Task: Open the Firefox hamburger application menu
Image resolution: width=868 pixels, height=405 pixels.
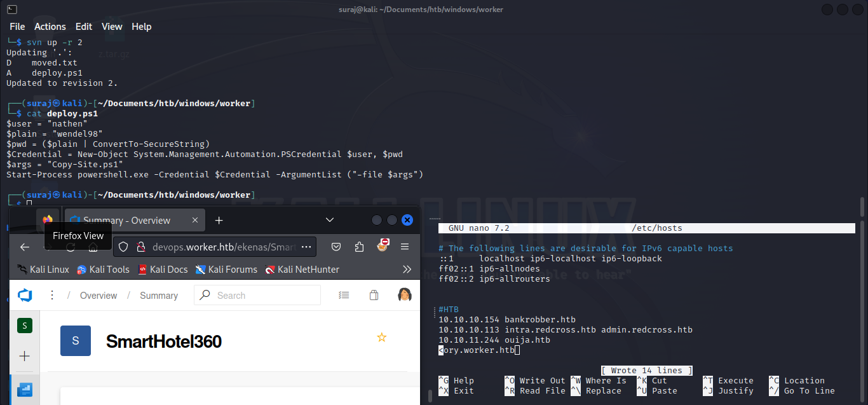Action: point(405,247)
